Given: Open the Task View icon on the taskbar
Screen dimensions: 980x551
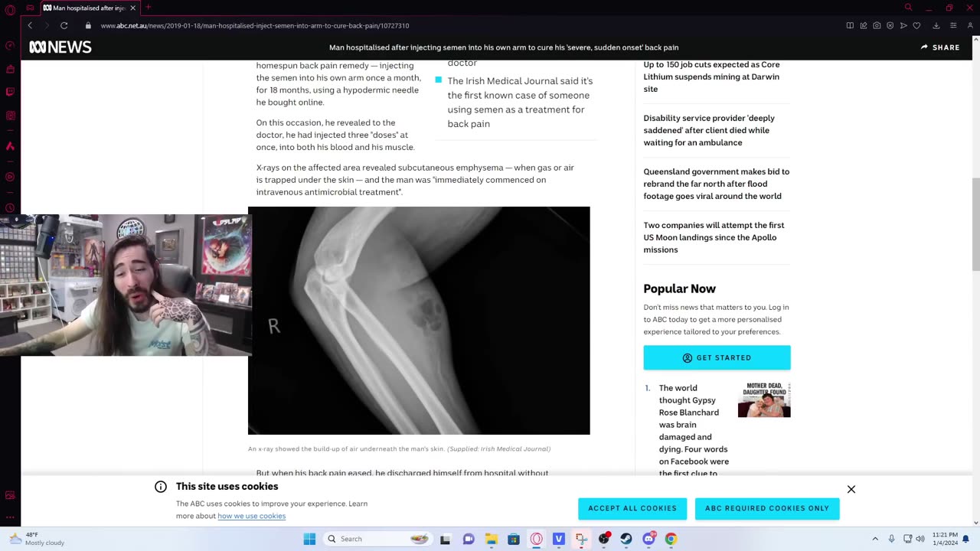Looking at the screenshot, I should tap(445, 539).
